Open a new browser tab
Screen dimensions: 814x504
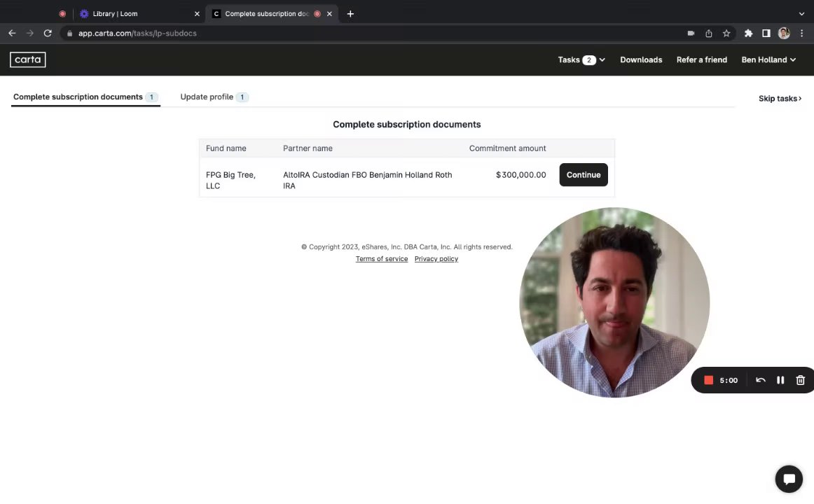pyautogui.click(x=350, y=14)
